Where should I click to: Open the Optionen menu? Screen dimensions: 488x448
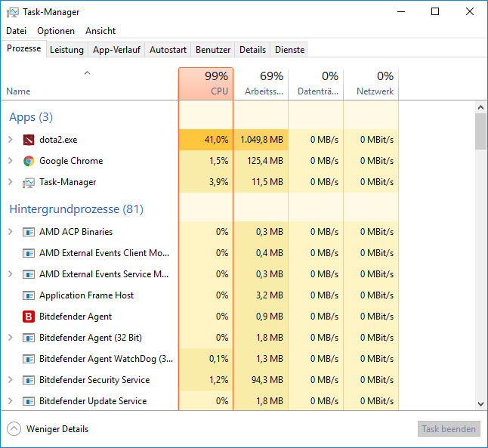[56, 31]
